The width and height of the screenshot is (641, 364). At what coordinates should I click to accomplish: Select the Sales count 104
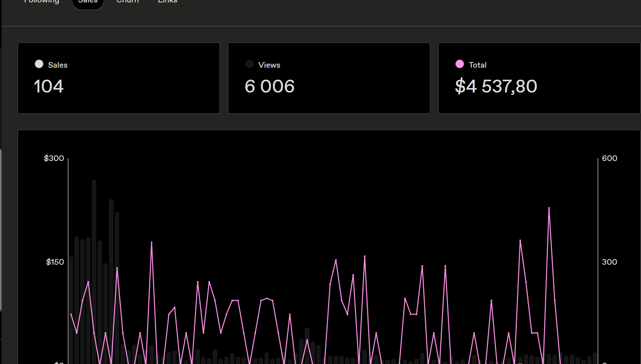pyautogui.click(x=48, y=86)
